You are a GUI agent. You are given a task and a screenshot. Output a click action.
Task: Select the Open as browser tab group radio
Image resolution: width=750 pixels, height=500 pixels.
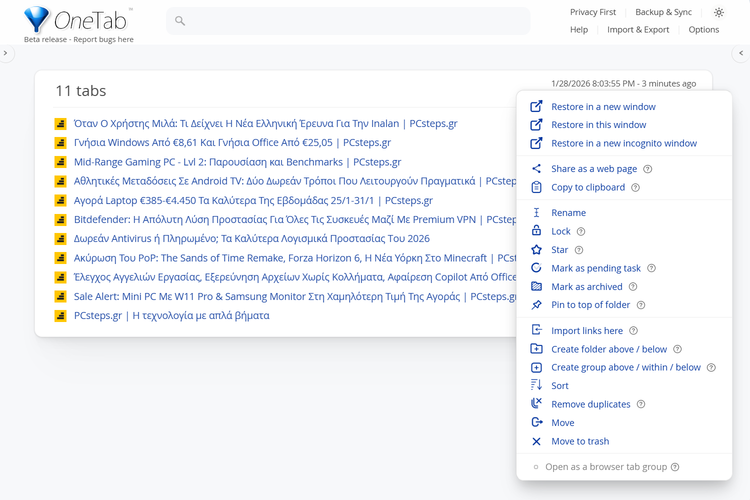(536, 467)
